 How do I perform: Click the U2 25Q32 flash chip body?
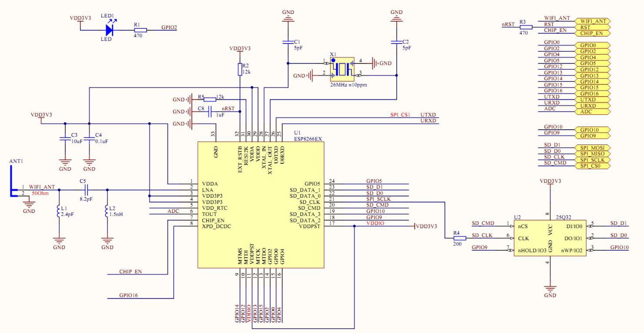click(x=550, y=237)
